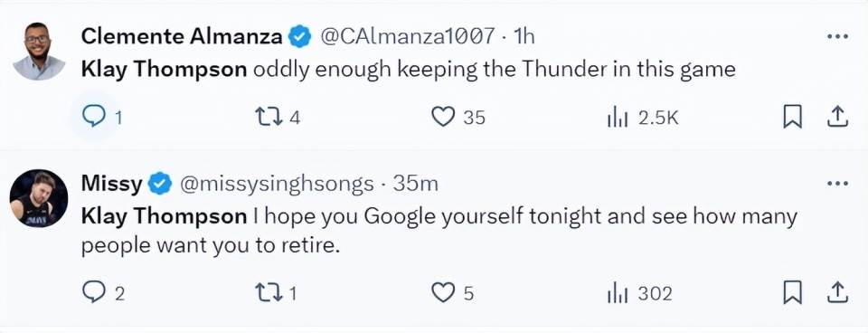Like the tweet with 35 likes
868x333 pixels.
442,118
